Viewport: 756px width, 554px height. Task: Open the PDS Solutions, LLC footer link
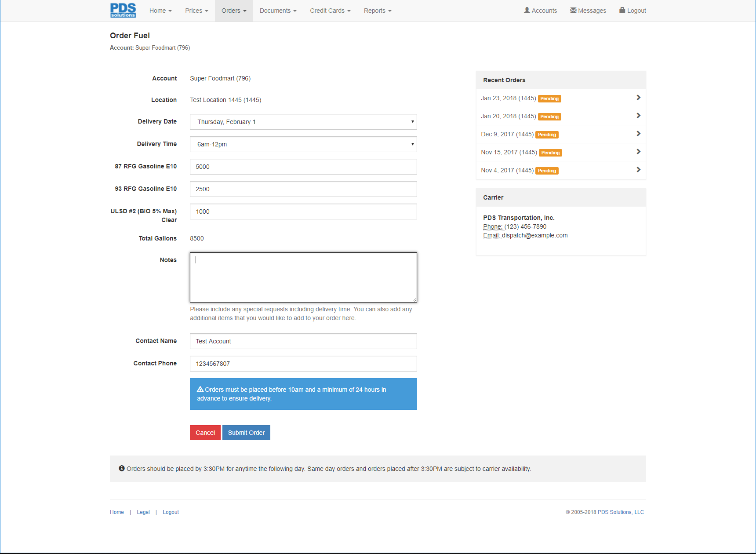(x=621, y=512)
